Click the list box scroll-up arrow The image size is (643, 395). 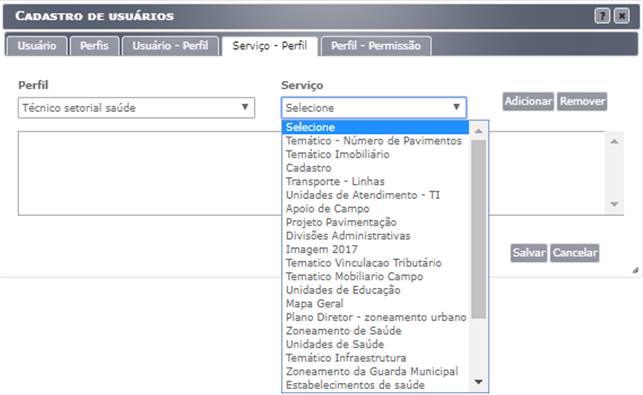click(614, 142)
